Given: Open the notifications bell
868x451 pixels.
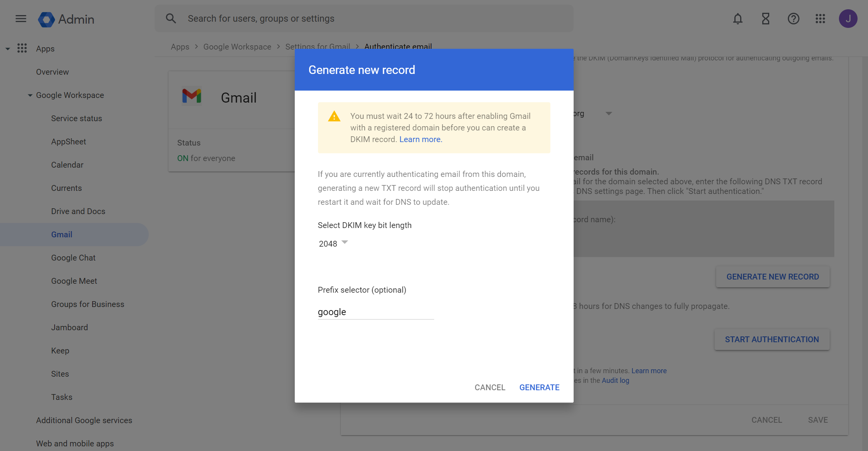Looking at the screenshot, I should (x=738, y=19).
